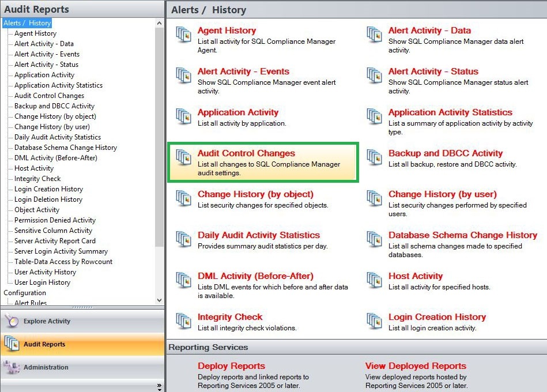Select Object Activity in the tree

[x=37, y=210]
